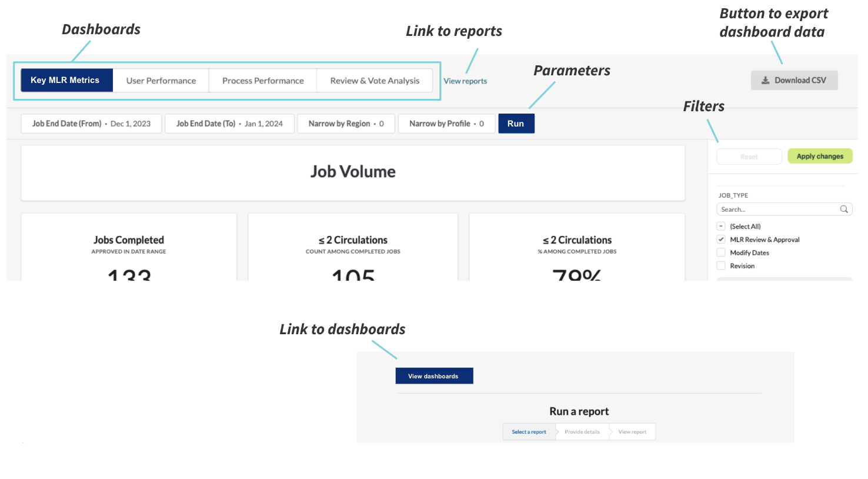The width and height of the screenshot is (868, 479).
Task: Check the Revision filter
Action: point(721,266)
